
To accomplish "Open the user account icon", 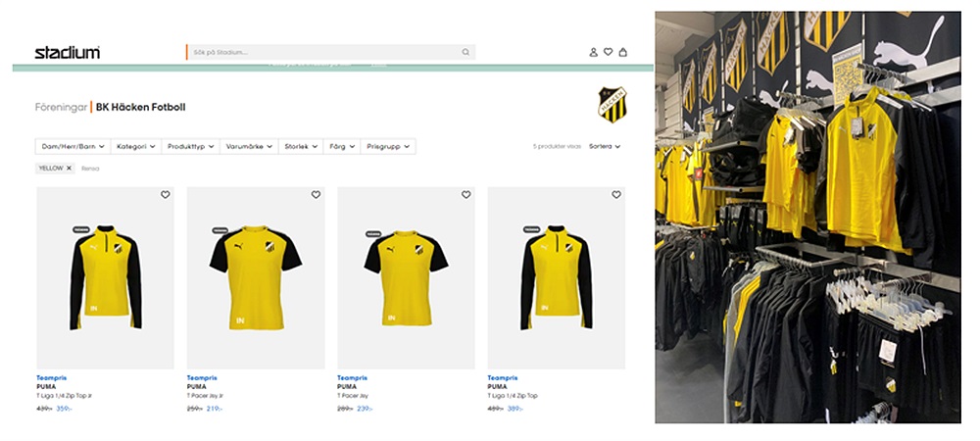I will [593, 53].
